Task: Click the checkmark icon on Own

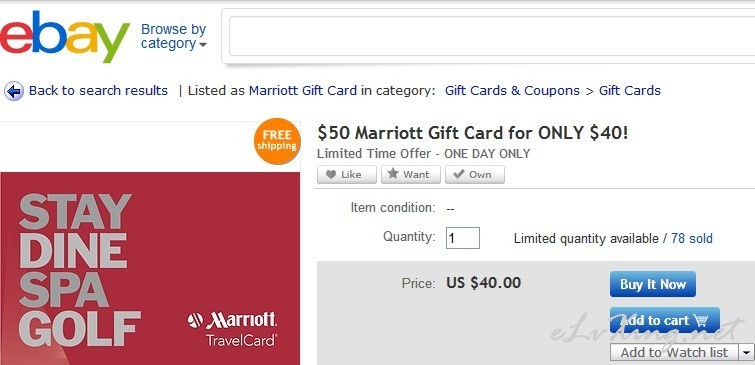Action: coord(458,174)
